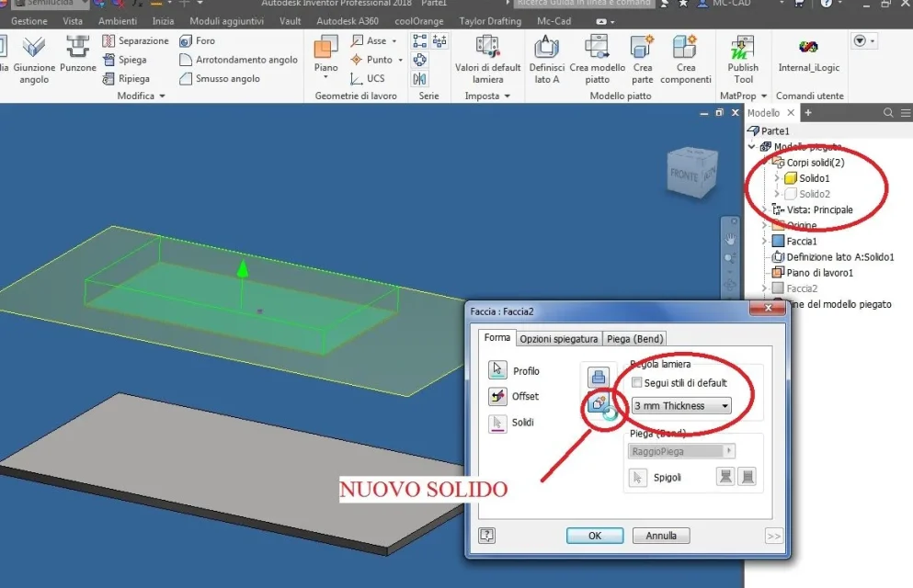Launch the Publish Tool icon
The height and width of the screenshot is (588, 913).
coord(742,47)
